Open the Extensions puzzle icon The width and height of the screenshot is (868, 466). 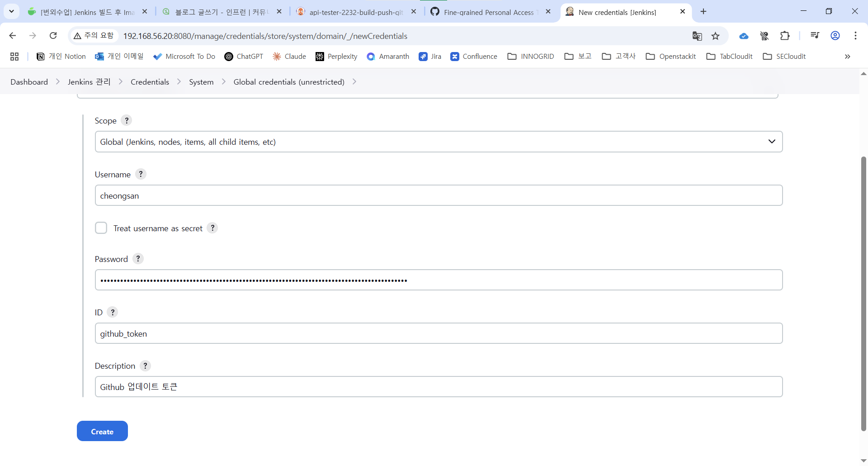tap(785, 36)
